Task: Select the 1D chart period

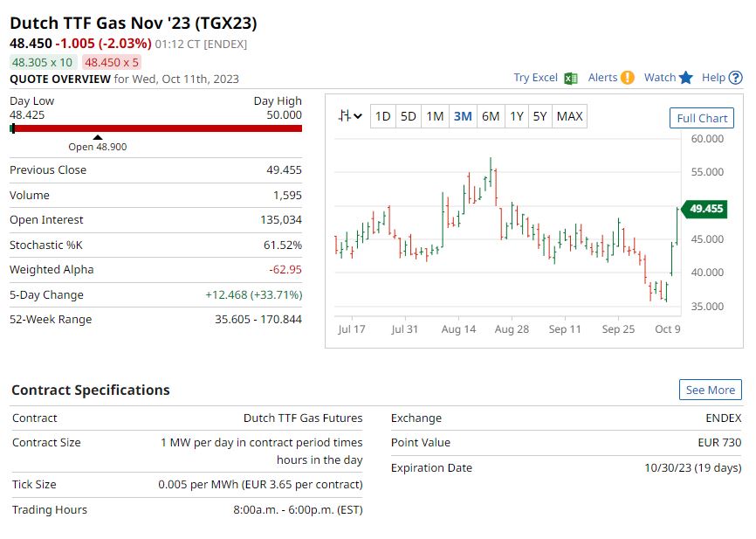Action: [x=382, y=116]
